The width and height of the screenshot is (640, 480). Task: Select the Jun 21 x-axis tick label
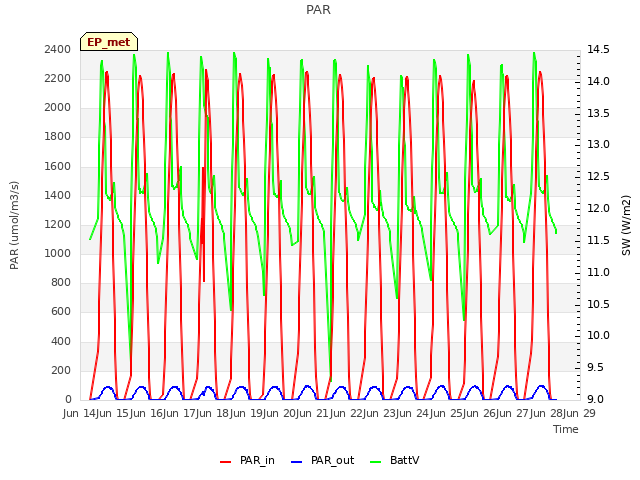coord(315,413)
